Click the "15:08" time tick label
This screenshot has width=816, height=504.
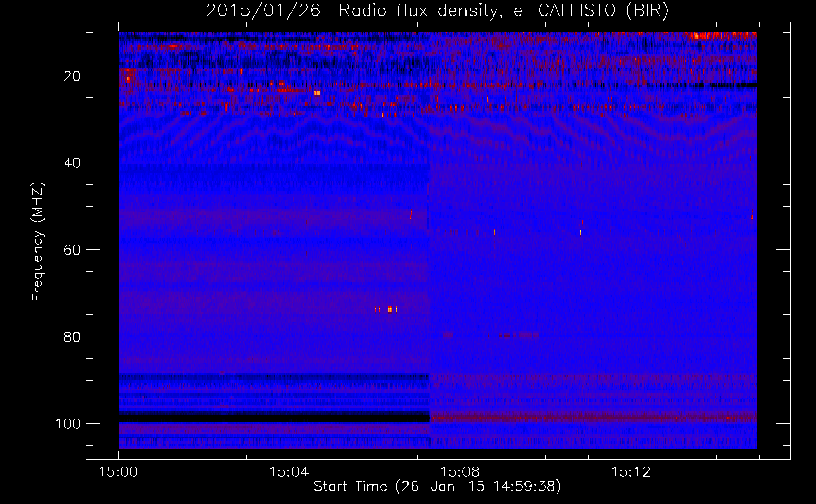[x=460, y=472]
